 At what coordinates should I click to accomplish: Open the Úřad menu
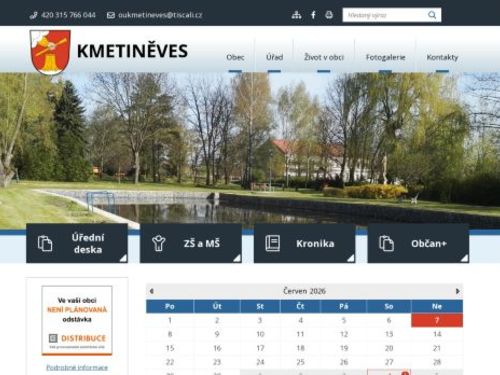coord(274,57)
